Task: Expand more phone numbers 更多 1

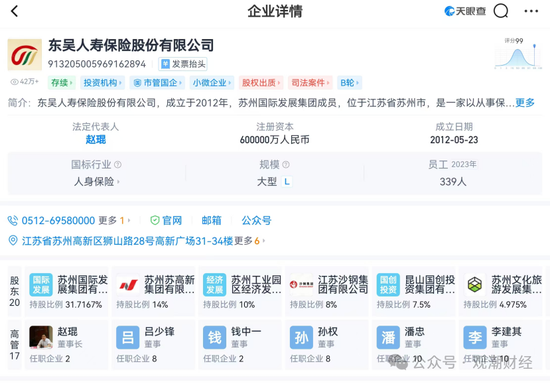Action: click(x=114, y=221)
